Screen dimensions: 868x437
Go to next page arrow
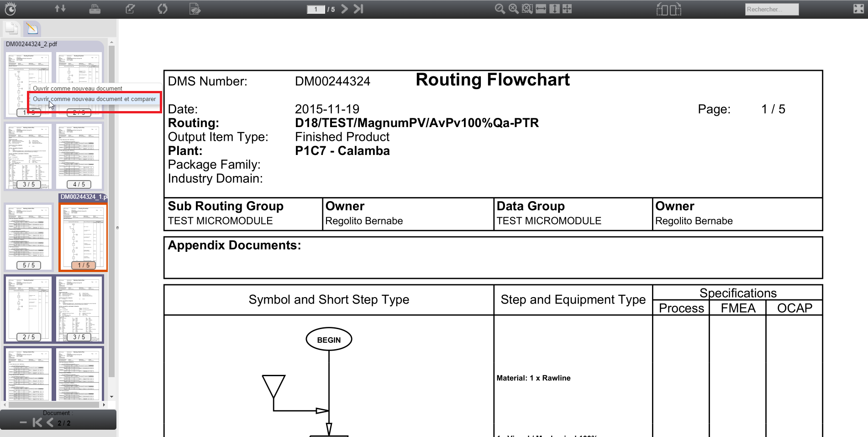pos(345,9)
